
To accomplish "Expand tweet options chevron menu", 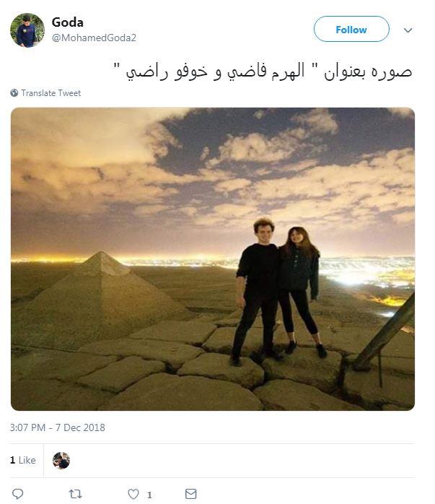I will 408,30.
